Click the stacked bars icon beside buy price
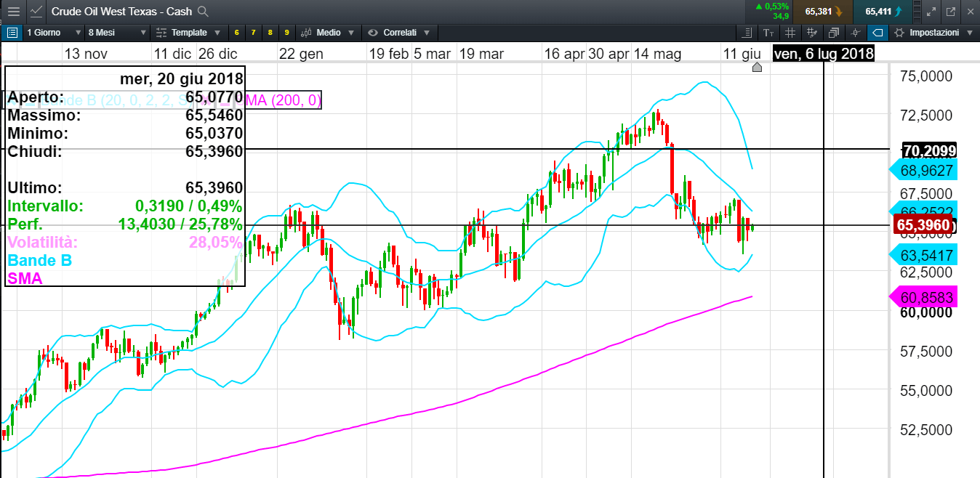Viewport: 980px width, 478px height. (917, 11)
